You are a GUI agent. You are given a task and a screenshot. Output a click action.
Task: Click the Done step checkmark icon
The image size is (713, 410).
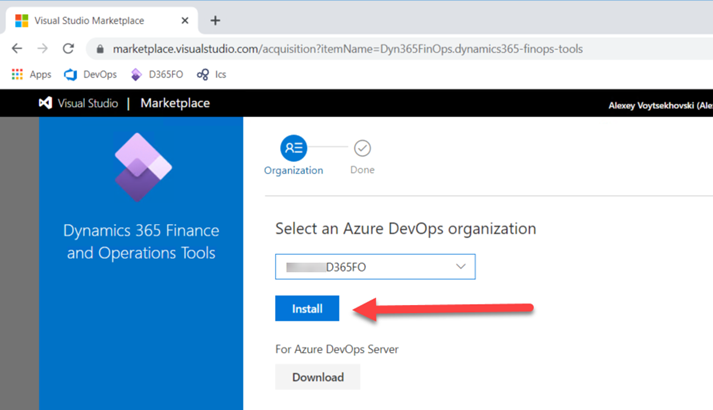[362, 148]
